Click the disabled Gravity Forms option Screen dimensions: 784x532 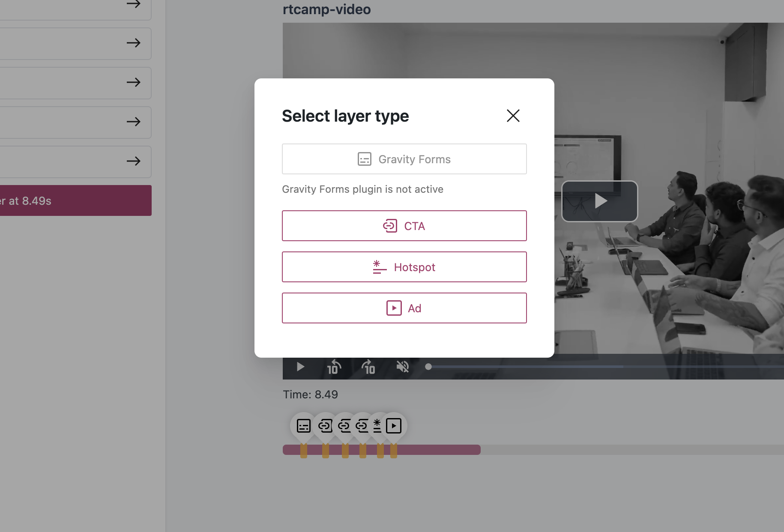point(404,159)
